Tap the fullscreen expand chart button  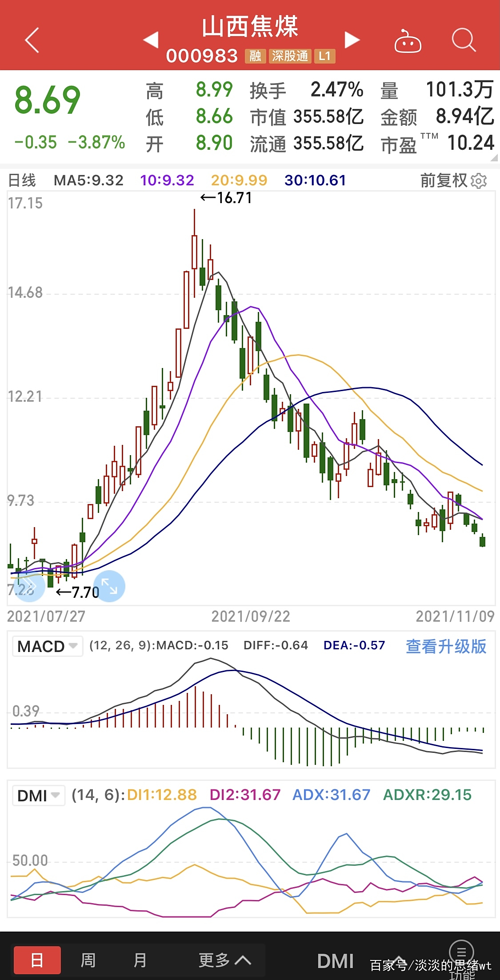click(x=109, y=586)
